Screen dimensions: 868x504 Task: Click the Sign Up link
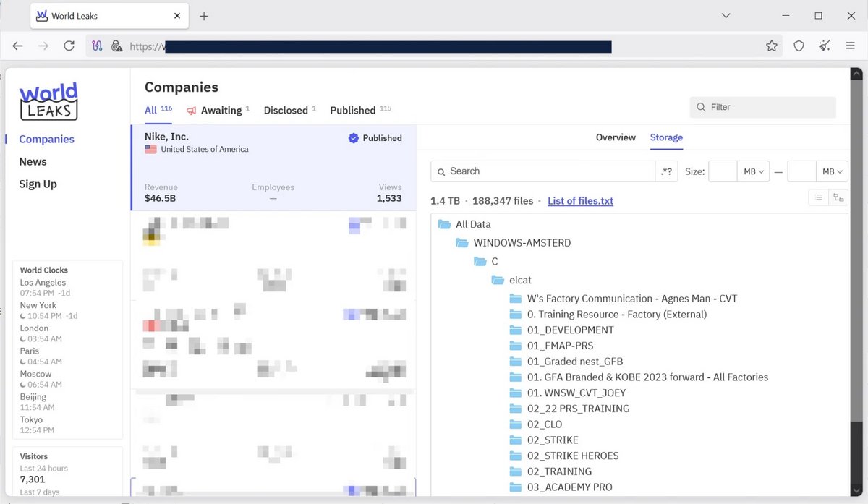(x=38, y=184)
